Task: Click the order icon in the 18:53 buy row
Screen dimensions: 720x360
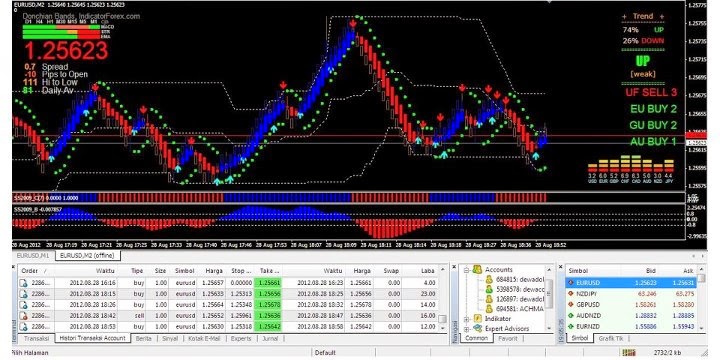Action: [x=23, y=326]
